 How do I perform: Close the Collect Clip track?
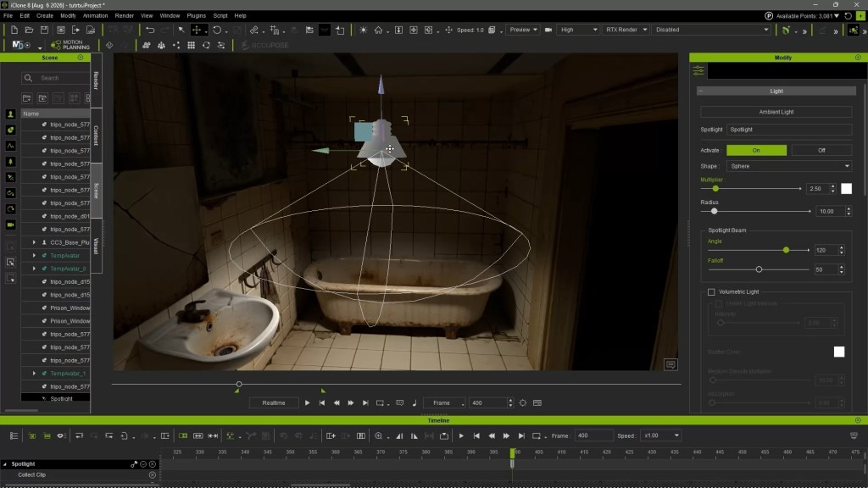[x=153, y=475]
